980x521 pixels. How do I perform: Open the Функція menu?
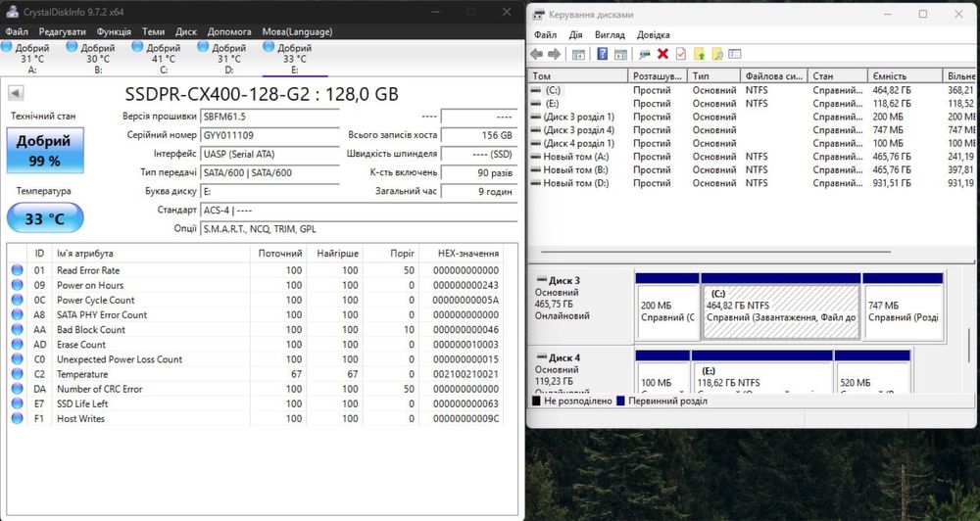coord(114,32)
